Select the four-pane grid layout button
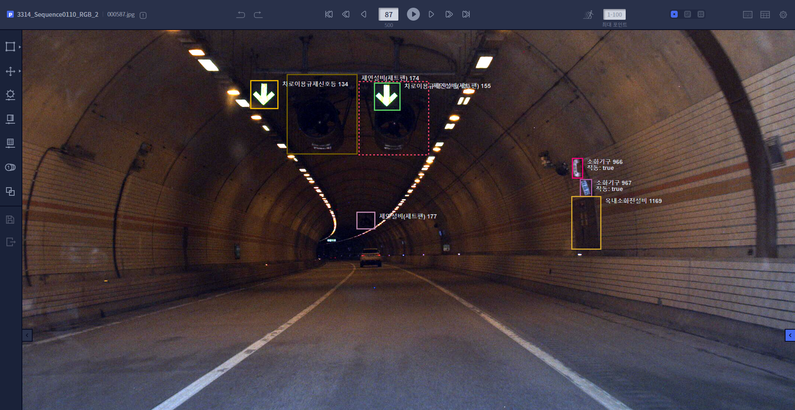The width and height of the screenshot is (795, 410). point(701,14)
